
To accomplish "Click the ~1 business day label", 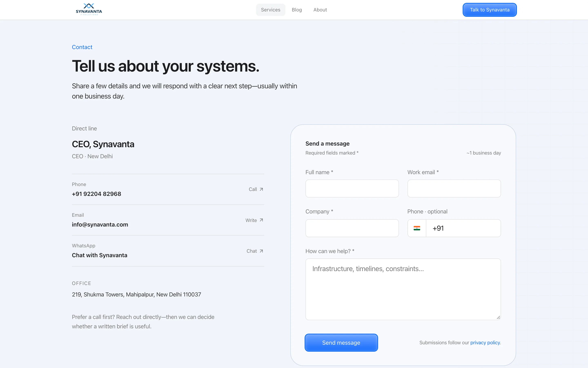I will 483,153.
